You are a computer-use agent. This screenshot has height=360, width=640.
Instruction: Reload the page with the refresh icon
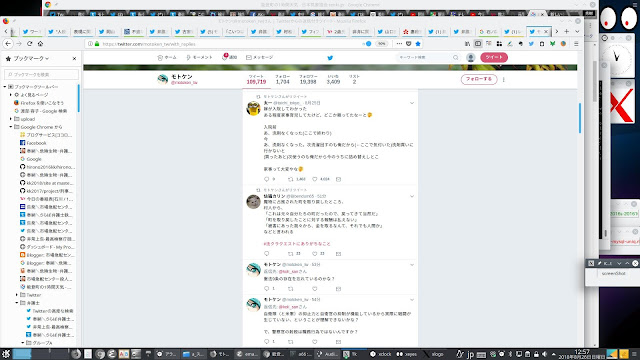[29, 44]
